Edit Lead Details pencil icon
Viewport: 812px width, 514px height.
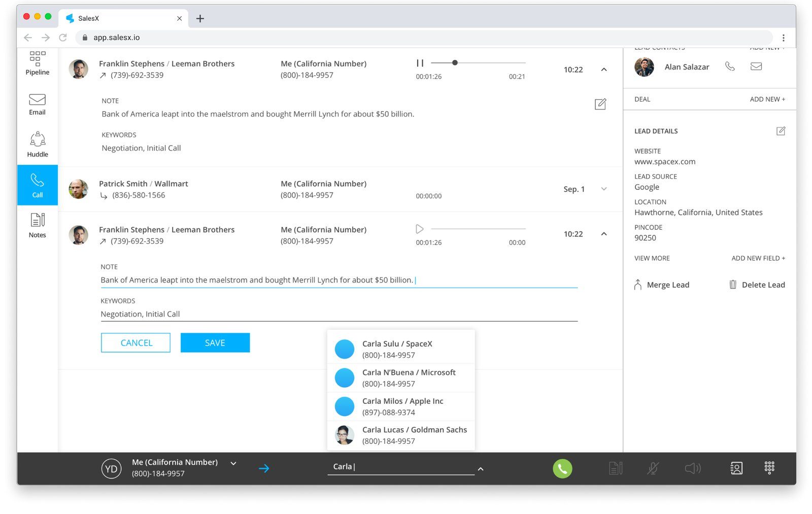[x=781, y=131]
